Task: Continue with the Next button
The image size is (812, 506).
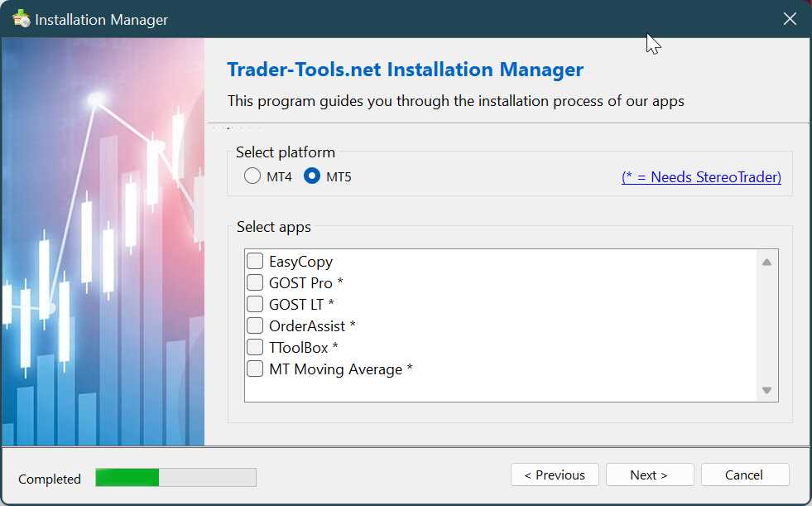Action: click(x=650, y=475)
